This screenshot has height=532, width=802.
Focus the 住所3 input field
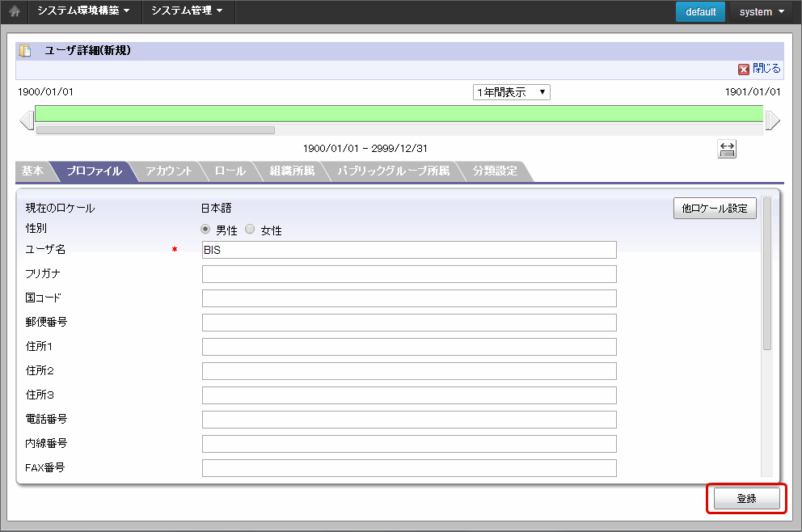tap(409, 395)
